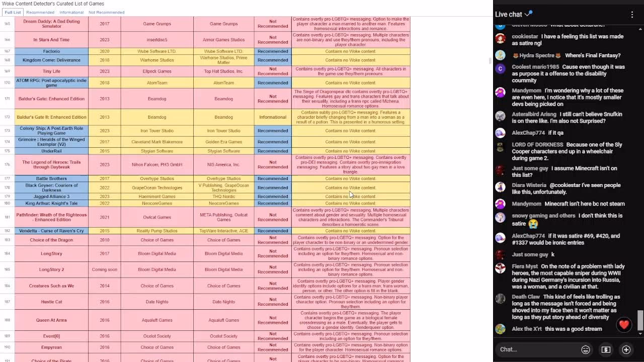The width and height of the screenshot is (644, 362).
Task: Select the 'THQ Nordic' publisher cell
Action: 224,197
